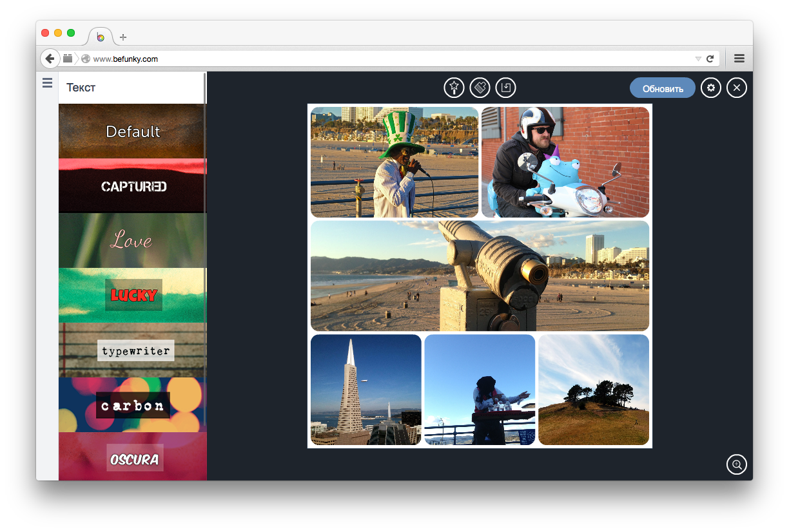The height and width of the screenshot is (532, 789).
Task: Reload the page with the refresh icon
Action: [710, 59]
